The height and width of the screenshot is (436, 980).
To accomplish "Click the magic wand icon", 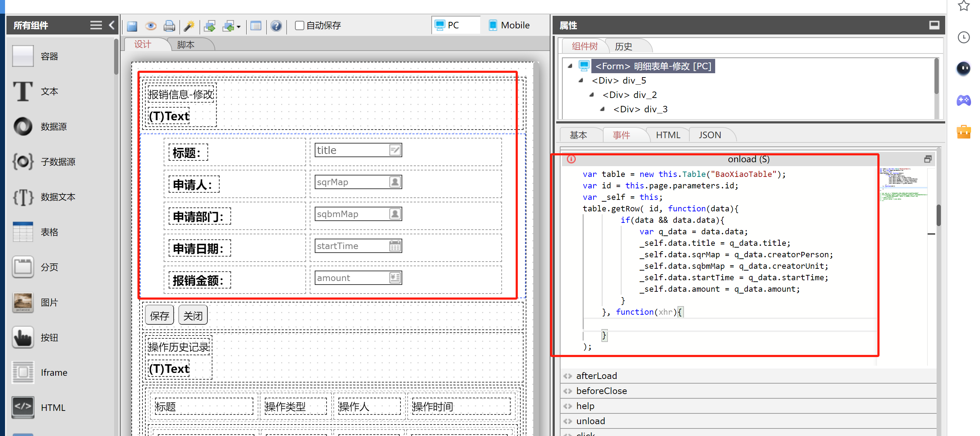I will 189,26.
